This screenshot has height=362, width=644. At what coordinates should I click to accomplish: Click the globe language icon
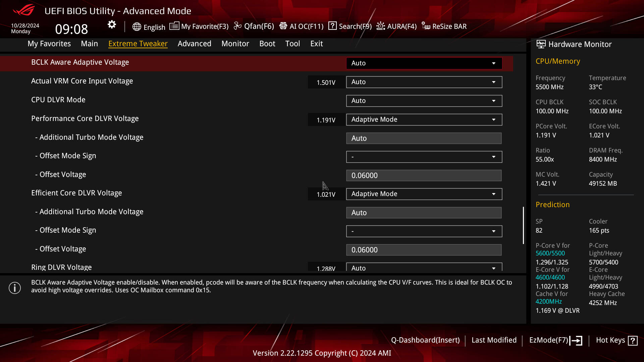tap(137, 27)
